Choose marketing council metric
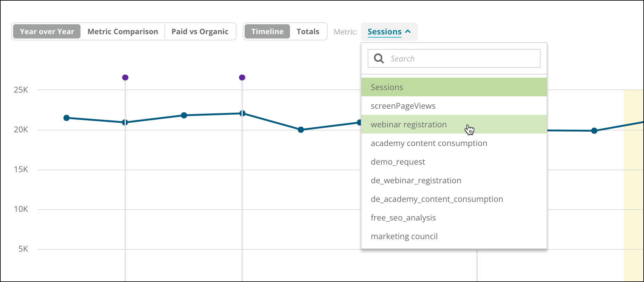Viewport: 644px width, 282px height. 454,236
